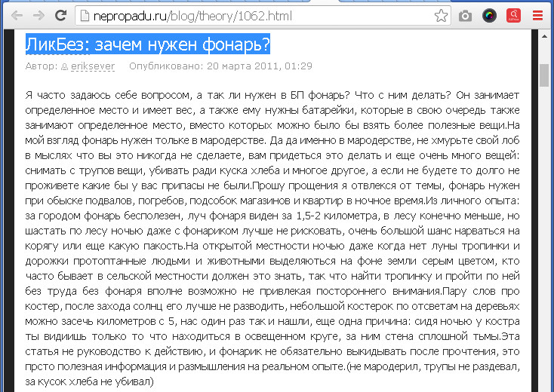Click the paragraph line starting Я часто задаюсь
Viewport: 554px width, 392px height.
tap(272, 95)
